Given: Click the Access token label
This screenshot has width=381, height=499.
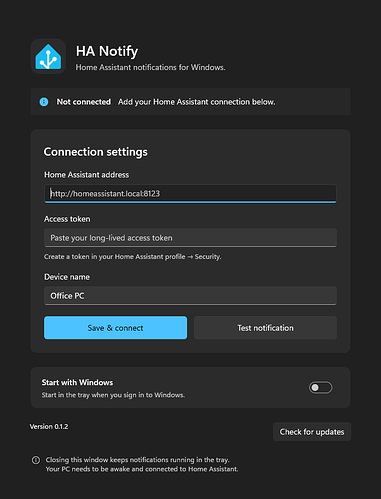Looking at the screenshot, I should pyautogui.click(x=67, y=219).
